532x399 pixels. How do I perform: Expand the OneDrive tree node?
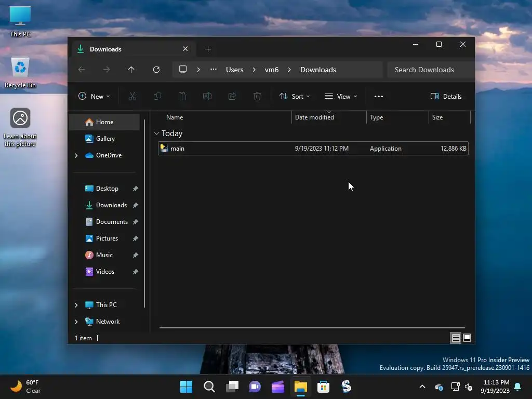(76, 155)
